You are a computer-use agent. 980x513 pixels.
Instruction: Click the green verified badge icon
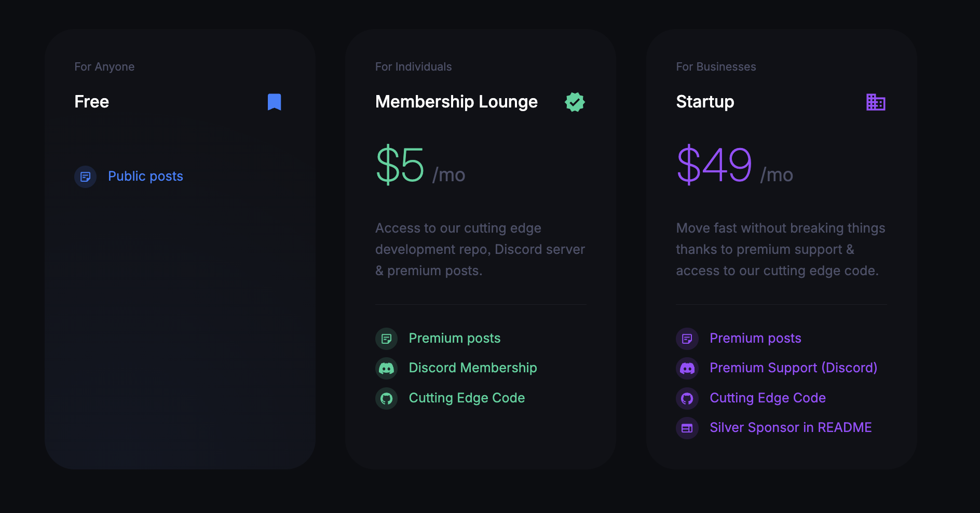point(575,102)
